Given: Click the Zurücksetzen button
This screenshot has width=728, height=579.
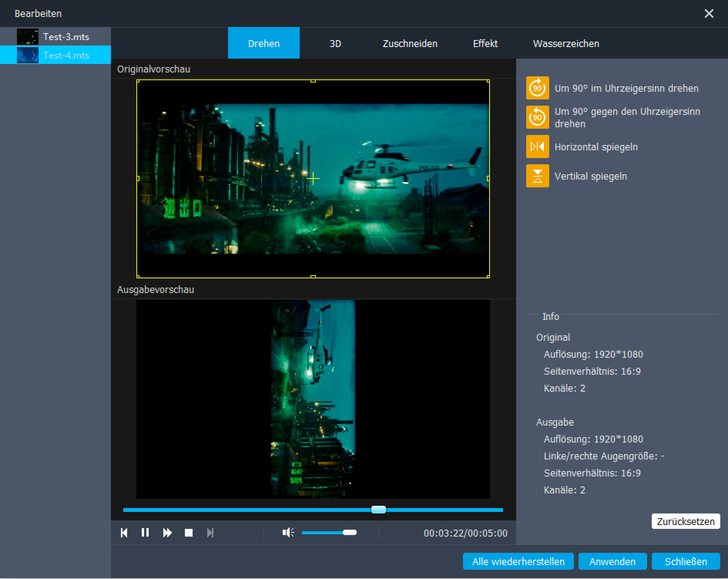Looking at the screenshot, I should click(x=686, y=521).
